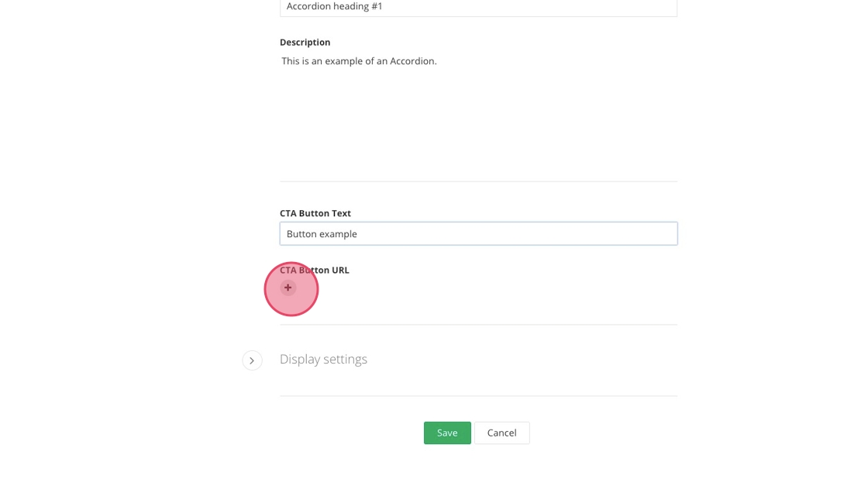This screenshot has width=868, height=486.
Task: Expand Display settings using the chevron circle
Action: 252,360
